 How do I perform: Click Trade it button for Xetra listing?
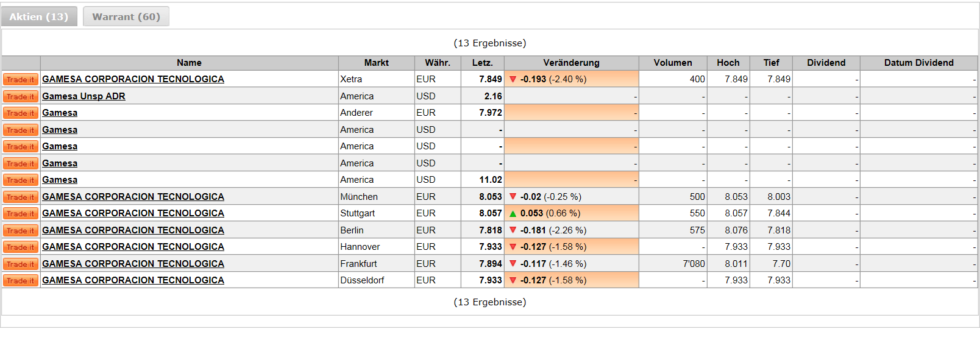[21, 79]
